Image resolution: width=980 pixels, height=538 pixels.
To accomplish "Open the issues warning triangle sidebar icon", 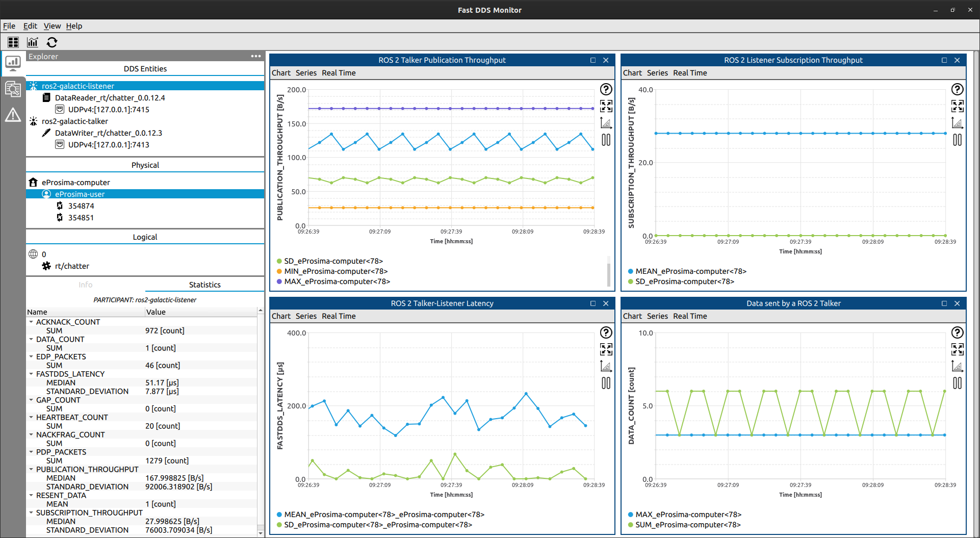I will 13,115.
